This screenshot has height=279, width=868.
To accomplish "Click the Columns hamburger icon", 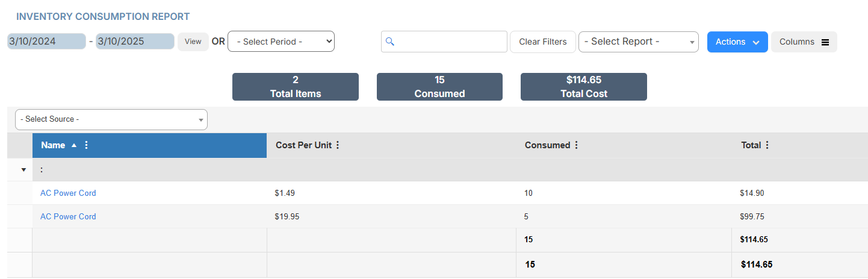I will click(x=825, y=42).
